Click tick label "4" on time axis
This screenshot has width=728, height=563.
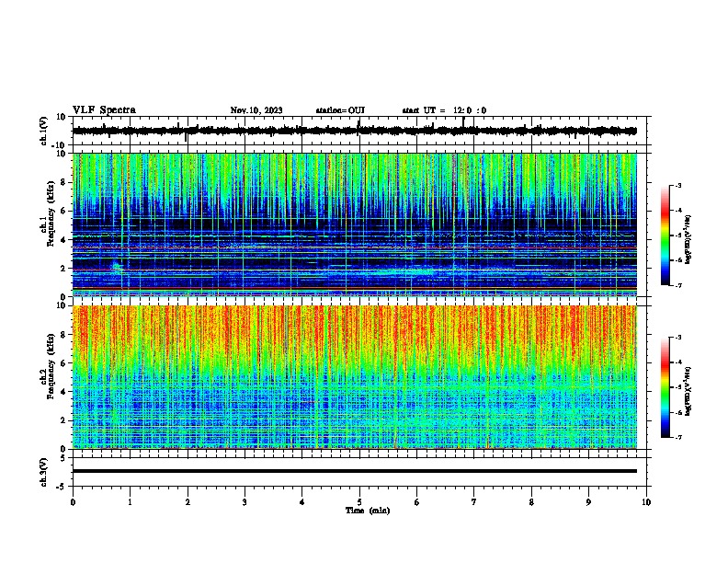click(x=302, y=502)
